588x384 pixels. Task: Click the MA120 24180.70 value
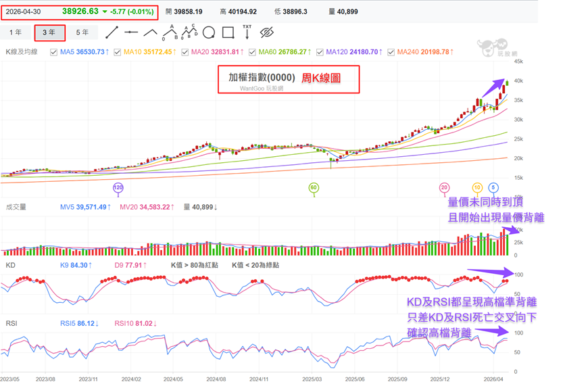click(354, 52)
